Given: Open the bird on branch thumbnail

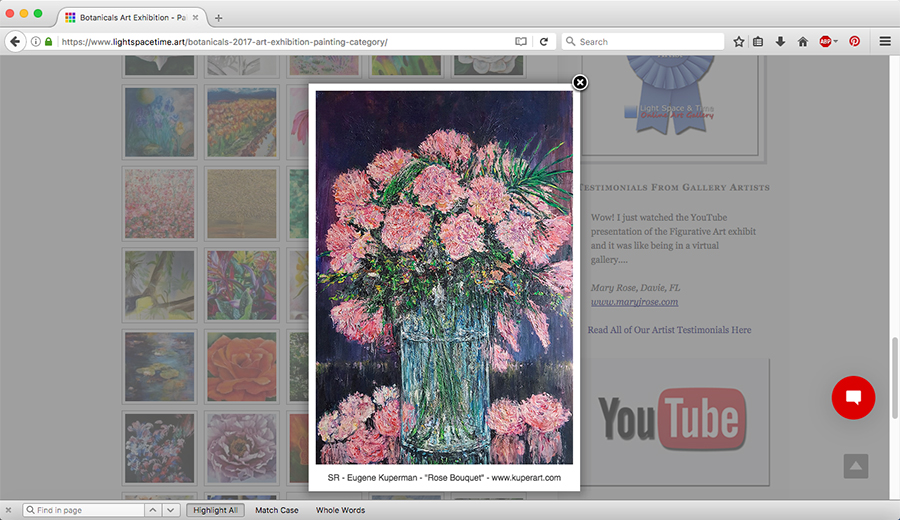Looking at the screenshot, I should tap(160, 285).
